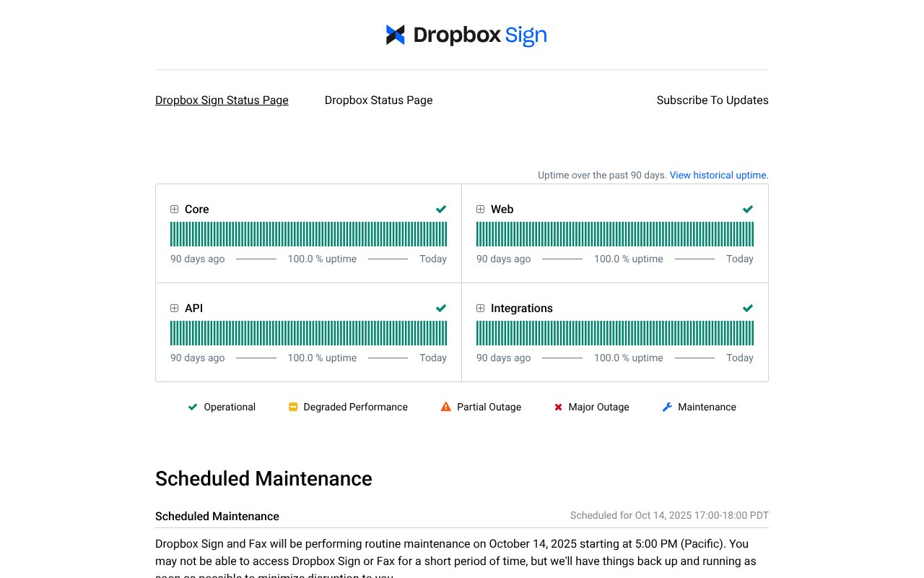The width and height of the screenshot is (924, 578).
Task: Click the Degraded Performance yellow icon
Action: pos(293,407)
